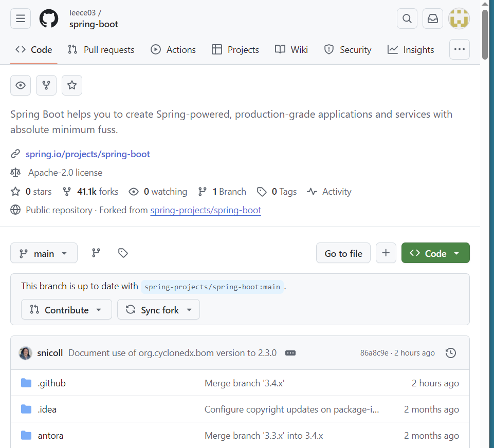This screenshot has width=494, height=448.
Task: Show more repository tabs via ellipsis
Action: click(x=460, y=49)
